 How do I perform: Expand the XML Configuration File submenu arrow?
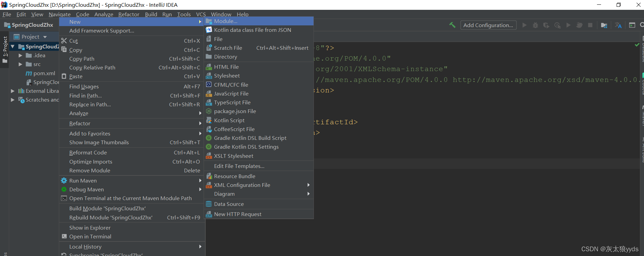pyautogui.click(x=308, y=185)
